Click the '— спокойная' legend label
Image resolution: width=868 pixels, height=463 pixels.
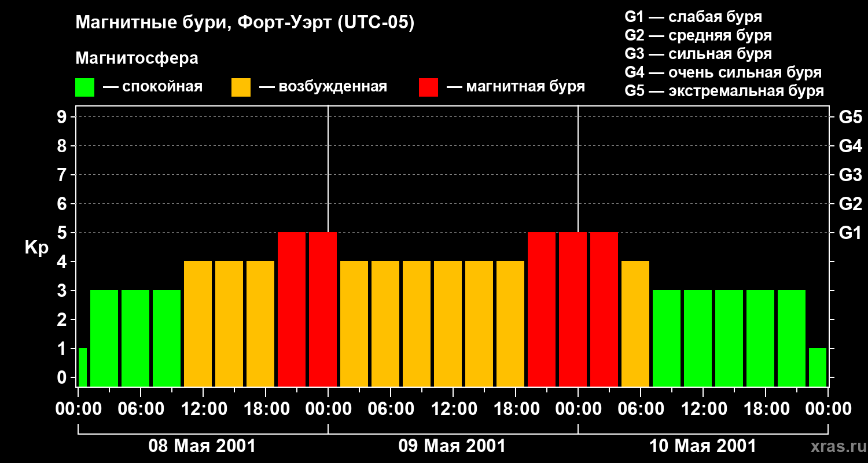153,87
